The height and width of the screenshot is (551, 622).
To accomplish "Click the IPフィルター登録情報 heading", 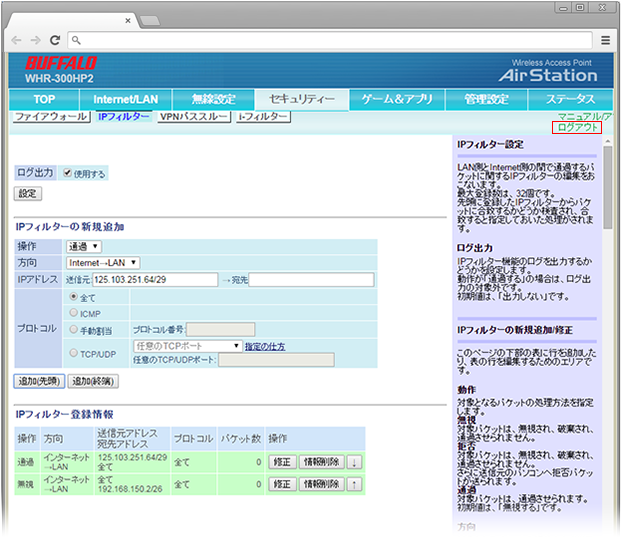I will coord(64,415).
